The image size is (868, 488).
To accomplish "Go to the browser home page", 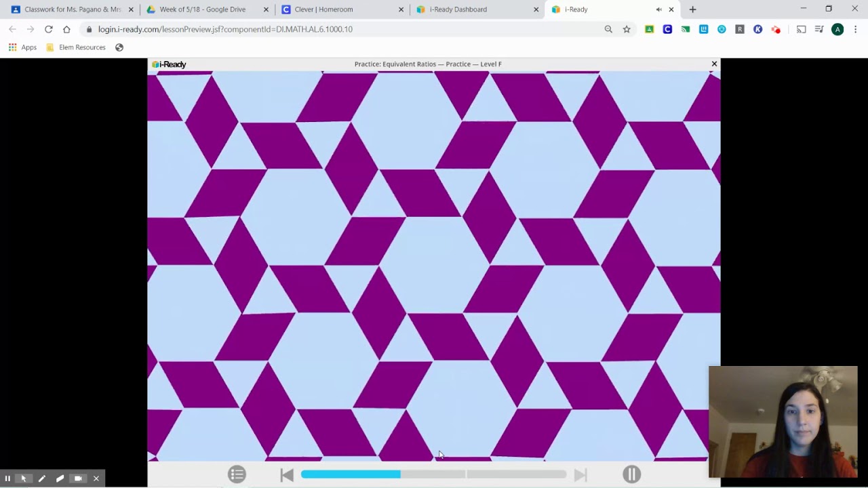I will (x=66, y=29).
